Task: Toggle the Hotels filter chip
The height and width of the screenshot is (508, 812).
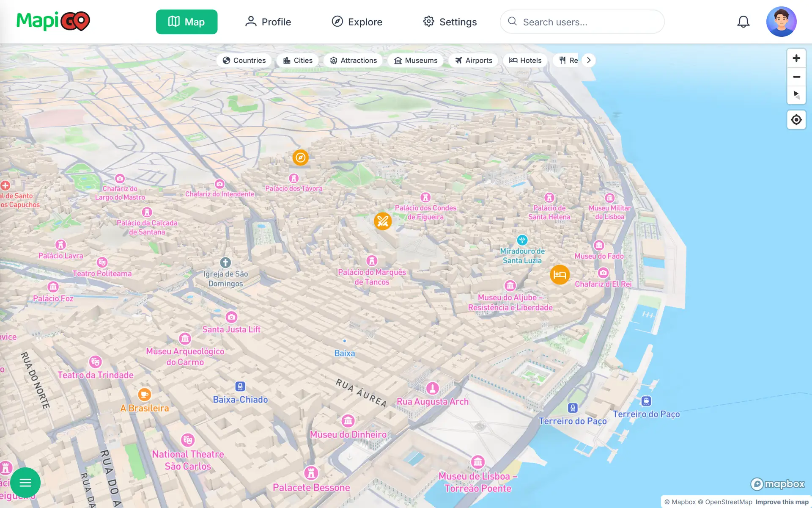Action: [x=525, y=60]
